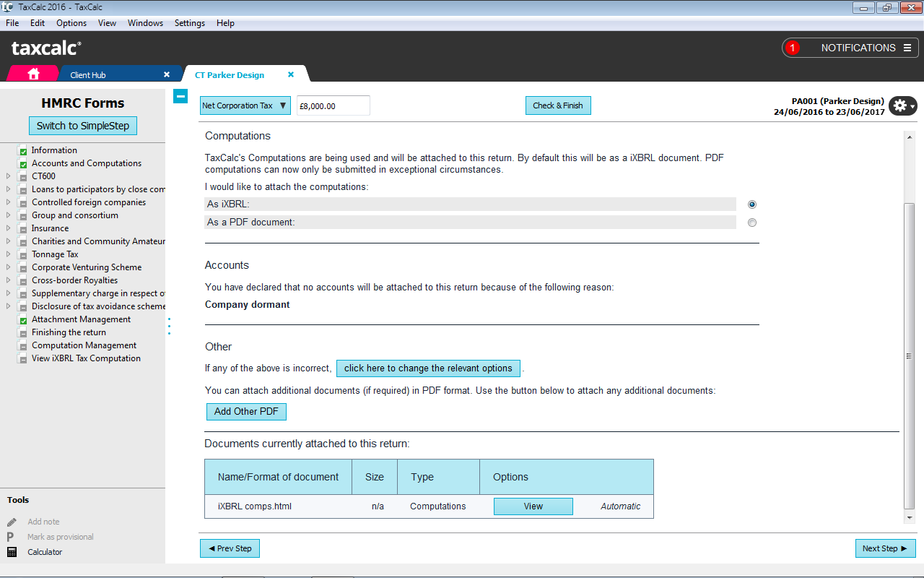Close the Client Hub tab
This screenshot has width=924, height=578.
point(167,74)
